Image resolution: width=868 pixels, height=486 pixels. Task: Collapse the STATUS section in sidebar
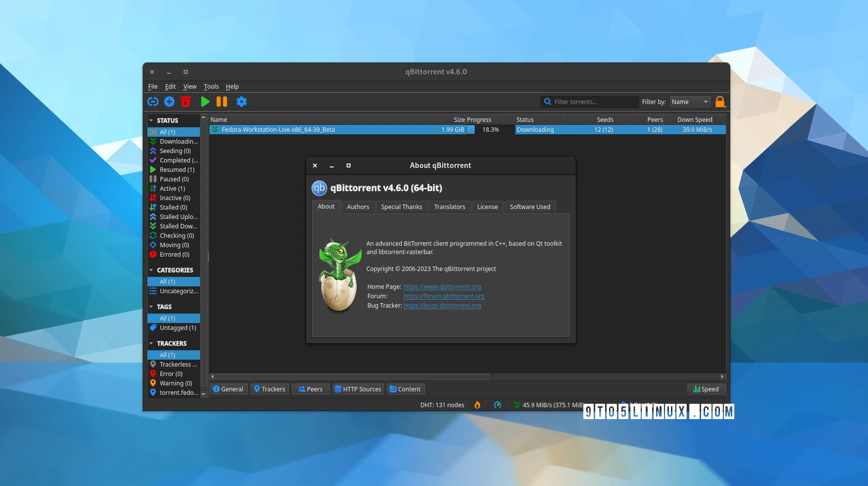coord(152,120)
